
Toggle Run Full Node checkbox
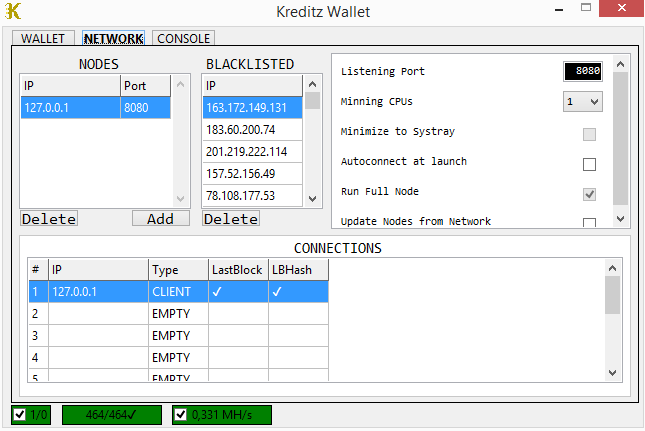[x=589, y=194]
